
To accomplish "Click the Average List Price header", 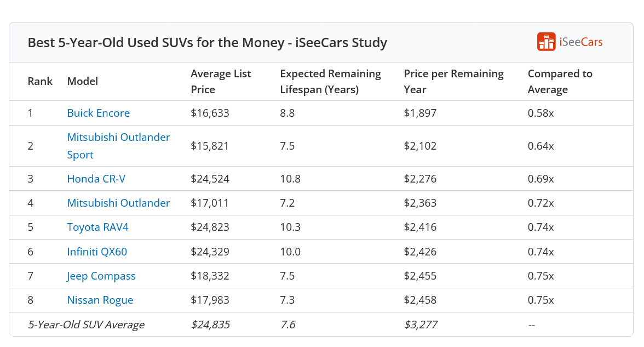I will point(221,81).
